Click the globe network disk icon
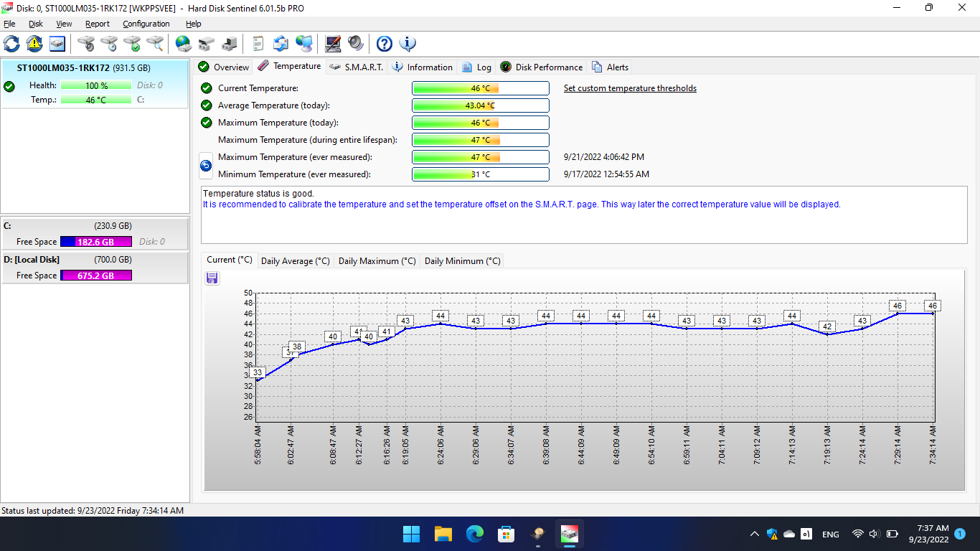This screenshot has width=980, height=551. 184,44
